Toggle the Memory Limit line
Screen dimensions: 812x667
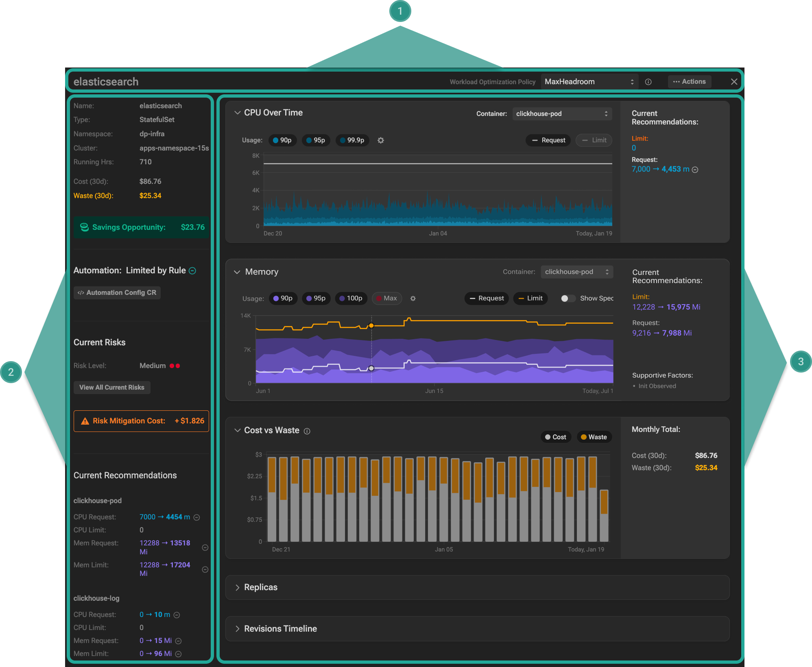coord(530,298)
